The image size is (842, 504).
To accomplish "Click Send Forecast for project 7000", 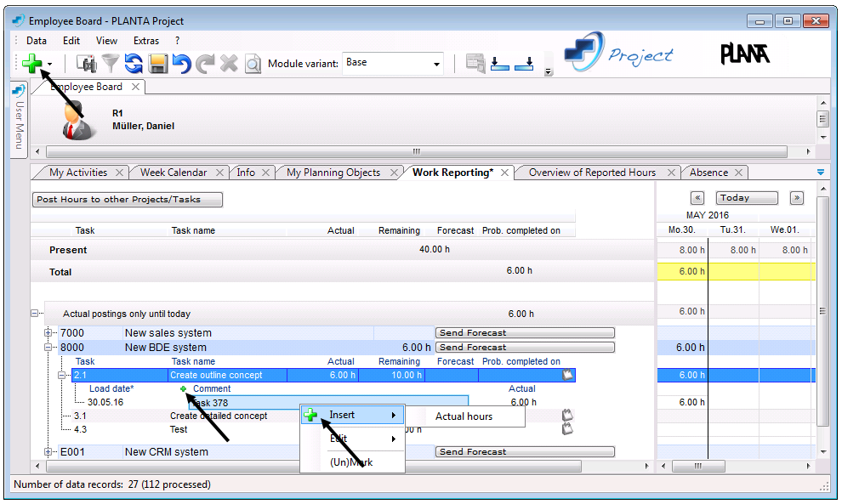I will coord(525,333).
